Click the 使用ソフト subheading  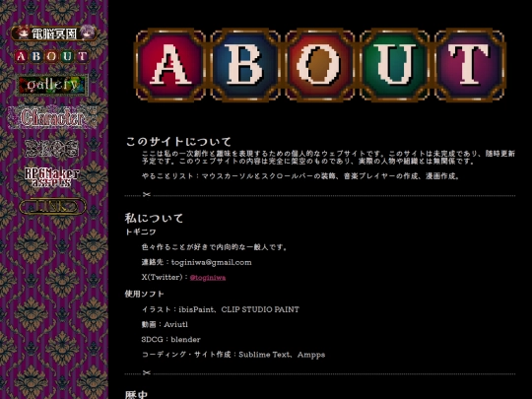[144, 294]
